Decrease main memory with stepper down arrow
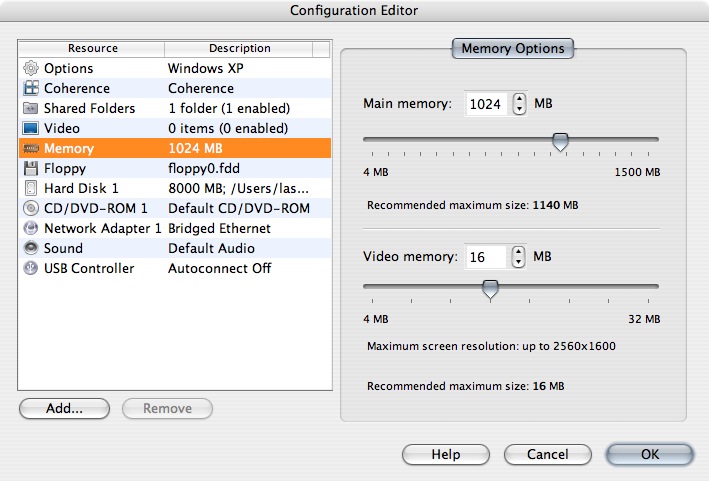 [x=520, y=109]
